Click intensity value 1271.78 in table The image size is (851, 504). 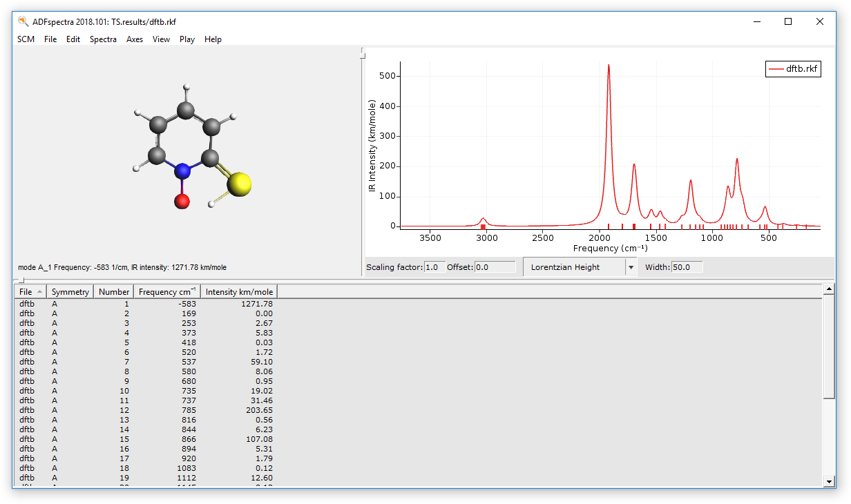point(258,304)
